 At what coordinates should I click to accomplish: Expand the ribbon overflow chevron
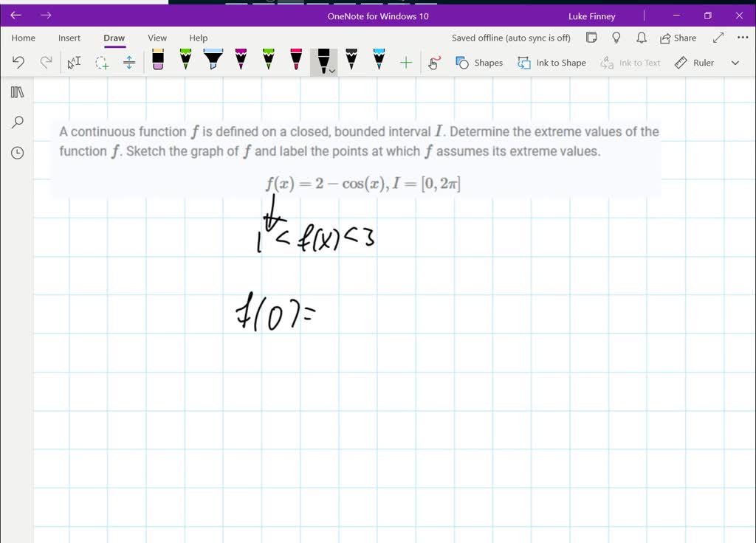tap(735, 63)
